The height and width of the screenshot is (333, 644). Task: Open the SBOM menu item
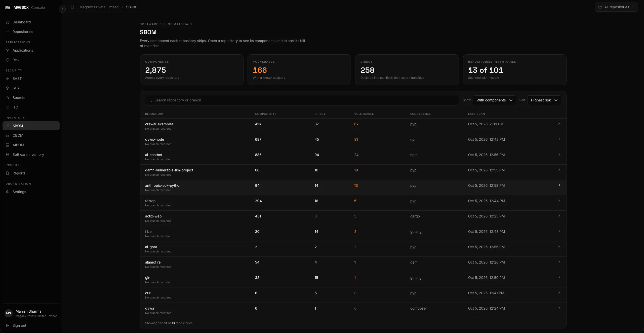[x=31, y=126]
